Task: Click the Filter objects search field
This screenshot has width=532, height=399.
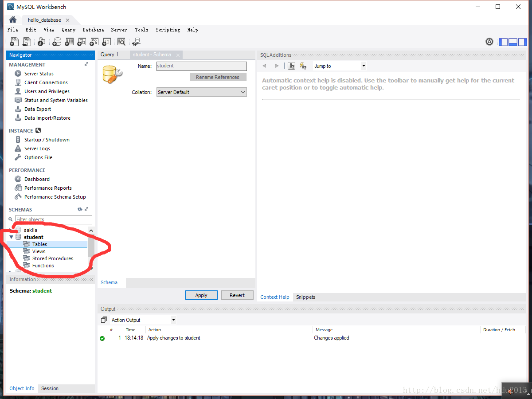Action: (x=54, y=219)
